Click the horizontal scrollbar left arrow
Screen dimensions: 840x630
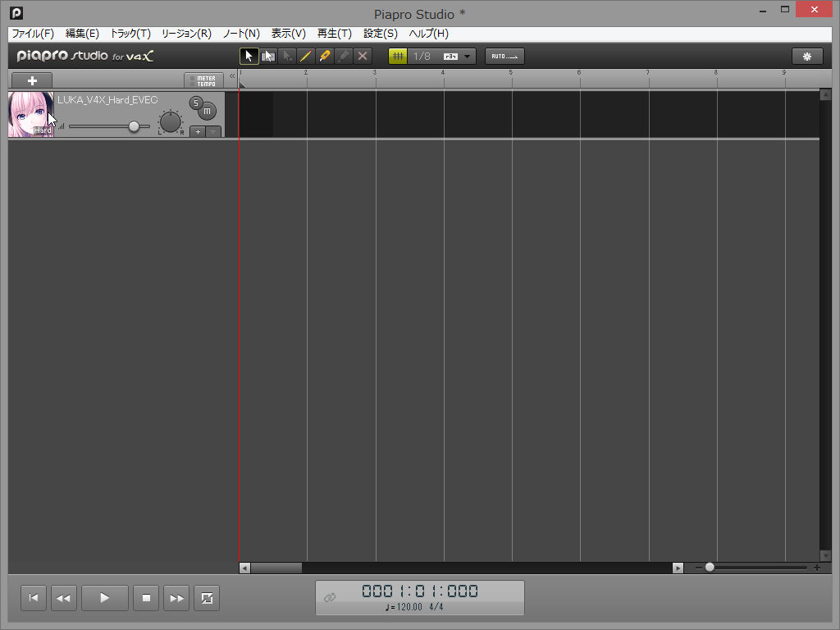pos(244,568)
